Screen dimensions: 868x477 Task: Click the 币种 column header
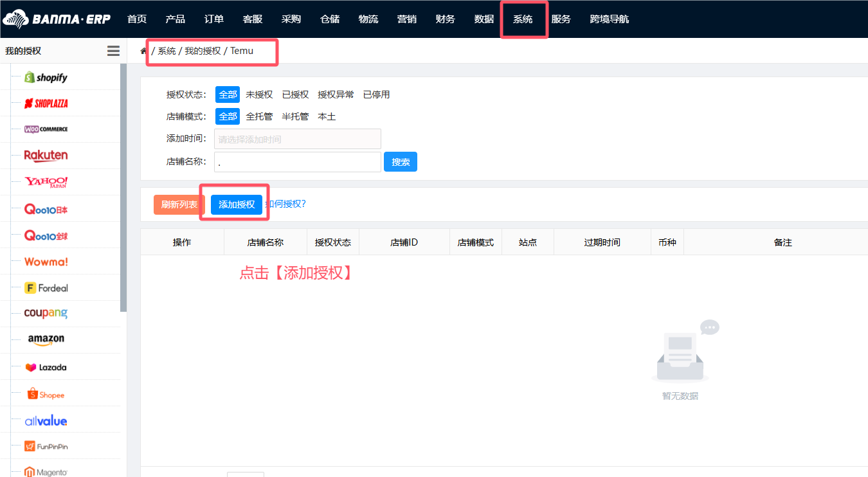coord(667,242)
